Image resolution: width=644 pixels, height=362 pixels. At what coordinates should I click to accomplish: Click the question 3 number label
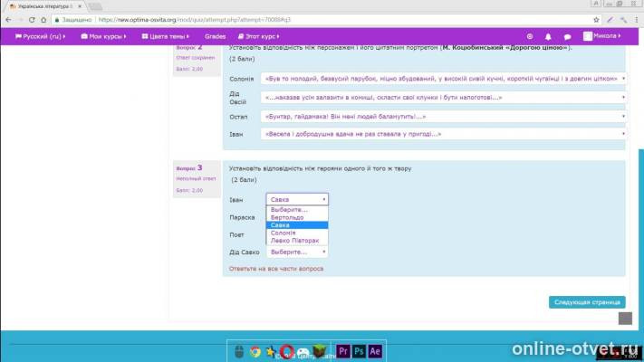click(x=189, y=167)
